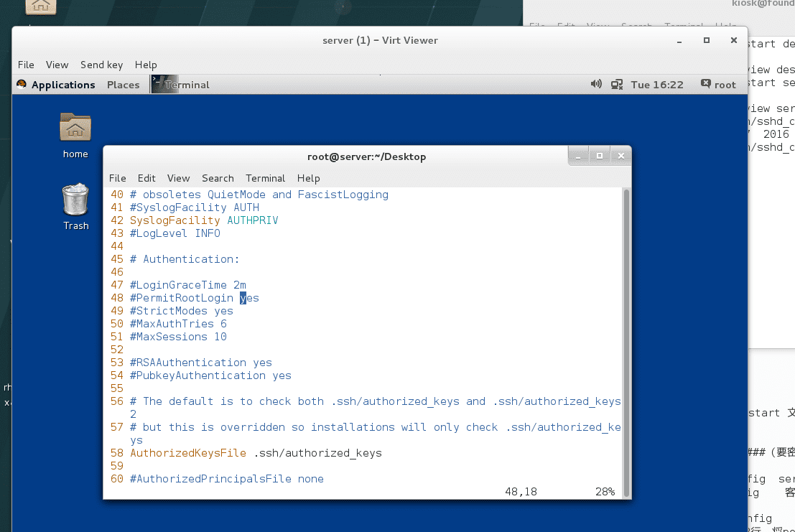Close the root@server terminal window
Image resolution: width=795 pixels, height=532 pixels.
620,156
